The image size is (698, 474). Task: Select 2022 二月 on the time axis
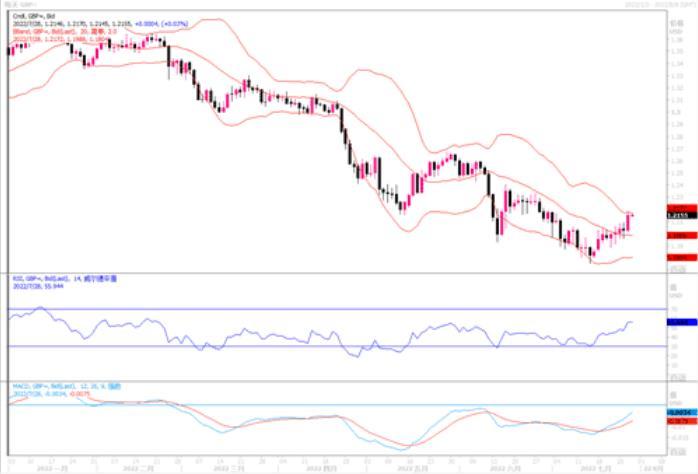tap(138, 468)
